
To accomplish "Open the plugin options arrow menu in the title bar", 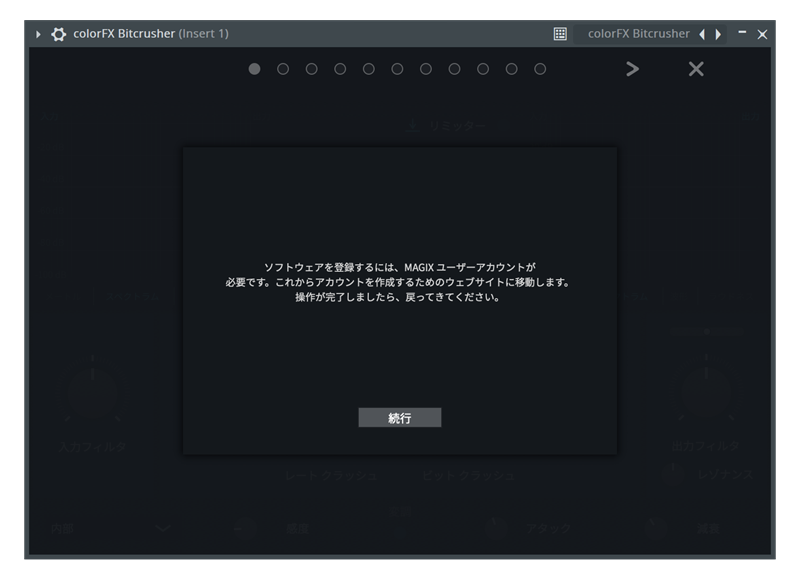I will coord(38,34).
